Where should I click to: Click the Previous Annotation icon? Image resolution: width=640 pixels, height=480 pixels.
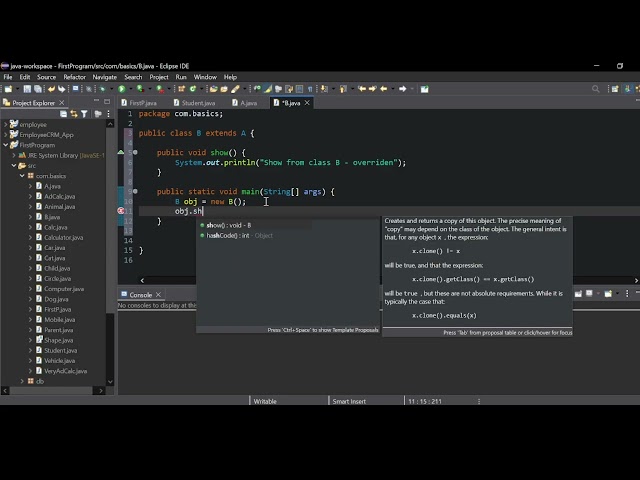[343, 89]
